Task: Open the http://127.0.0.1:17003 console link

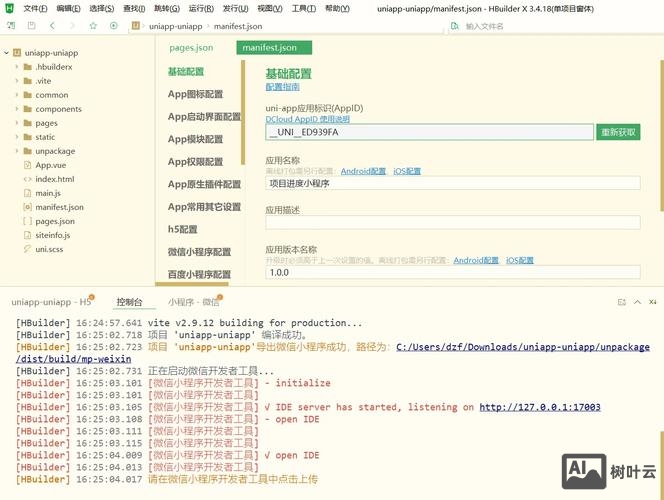Action: [540, 407]
